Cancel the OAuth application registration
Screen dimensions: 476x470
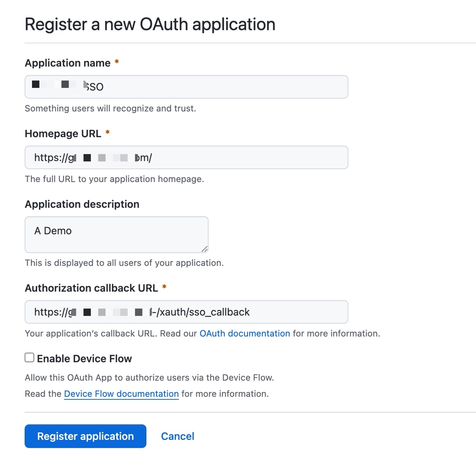click(x=178, y=436)
